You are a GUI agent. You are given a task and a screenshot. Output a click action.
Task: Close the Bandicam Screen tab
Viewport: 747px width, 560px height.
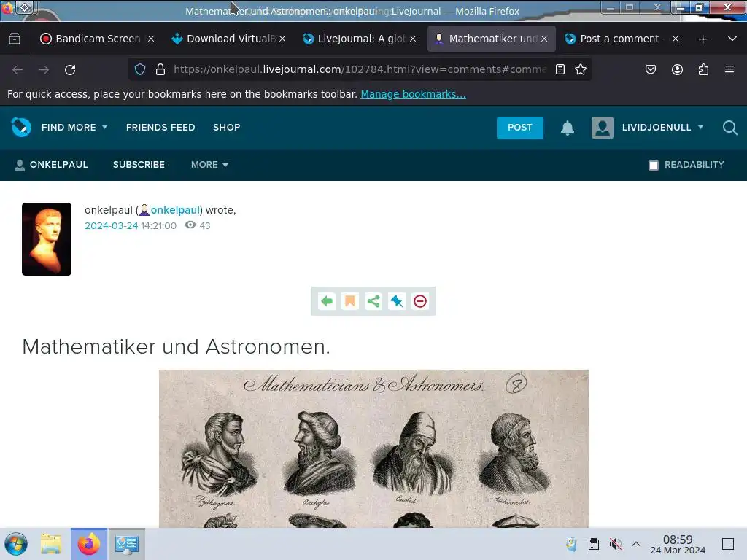tap(150, 39)
